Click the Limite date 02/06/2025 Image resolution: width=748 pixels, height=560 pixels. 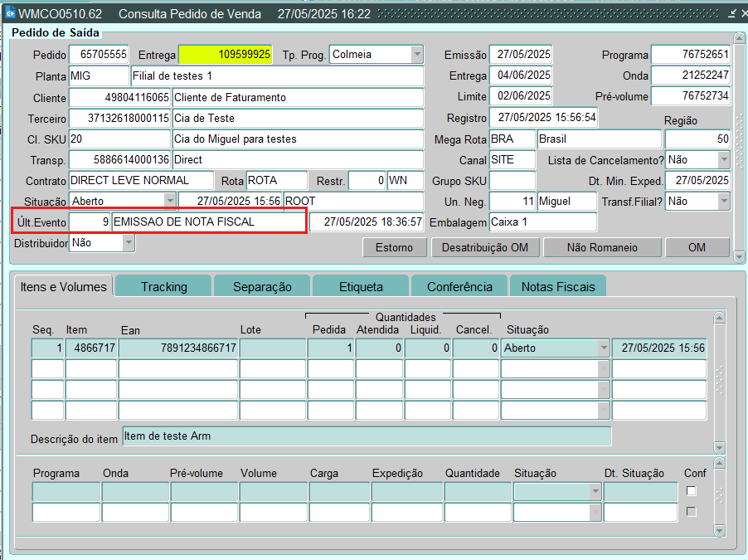tap(521, 96)
